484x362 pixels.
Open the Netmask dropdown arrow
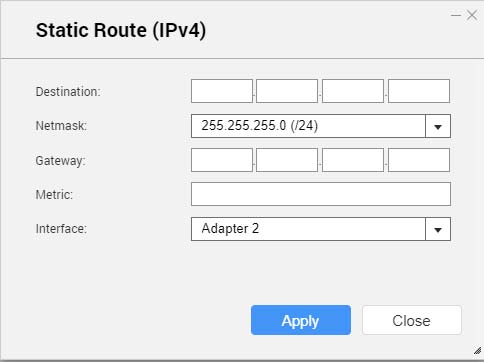438,126
